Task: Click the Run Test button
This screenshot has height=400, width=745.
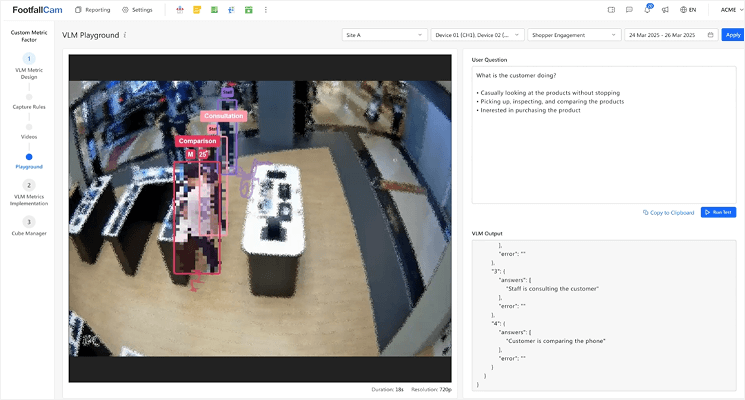Action: click(x=718, y=212)
